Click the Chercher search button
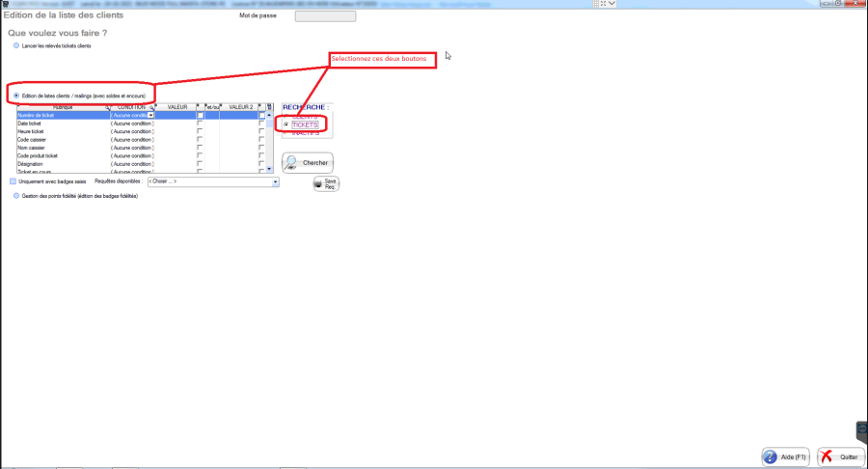 coord(308,163)
